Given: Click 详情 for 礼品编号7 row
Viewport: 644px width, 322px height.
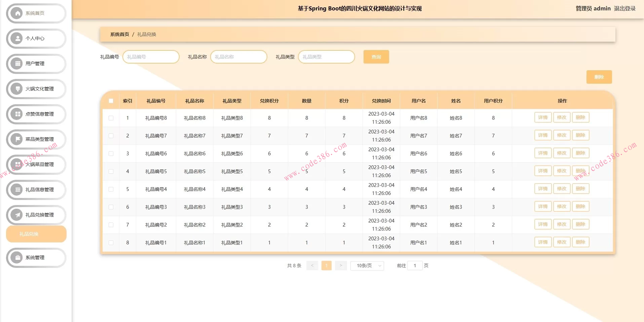Looking at the screenshot, I should tap(543, 135).
